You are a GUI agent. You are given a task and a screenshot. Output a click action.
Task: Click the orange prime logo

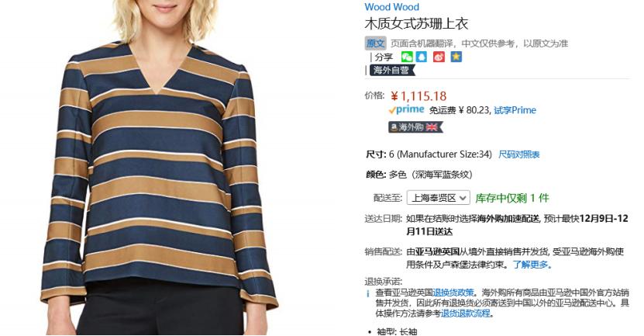(406, 110)
